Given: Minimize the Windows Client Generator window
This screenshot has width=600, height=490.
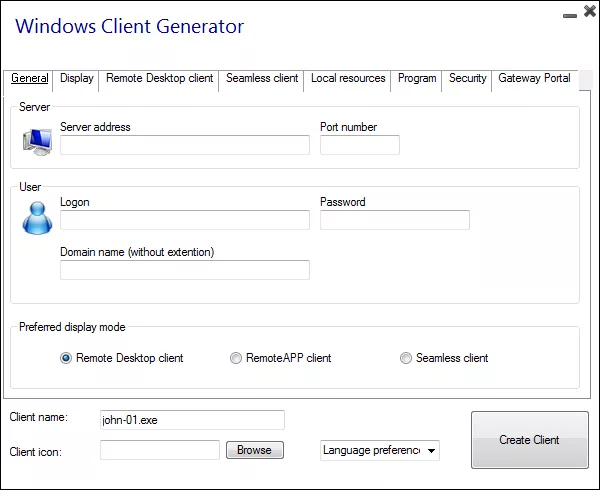Looking at the screenshot, I should [x=570, y=16].
